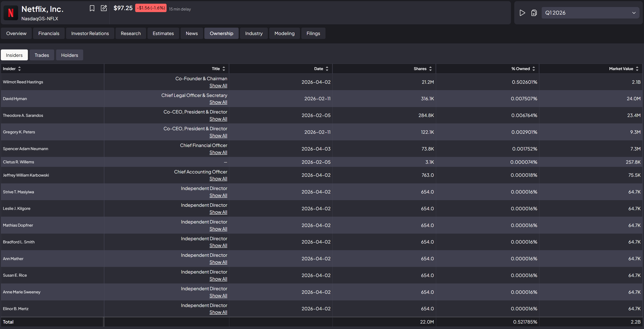644x329 pixels.
Task: Sort by % Owned column arrows
Action: 534,69
